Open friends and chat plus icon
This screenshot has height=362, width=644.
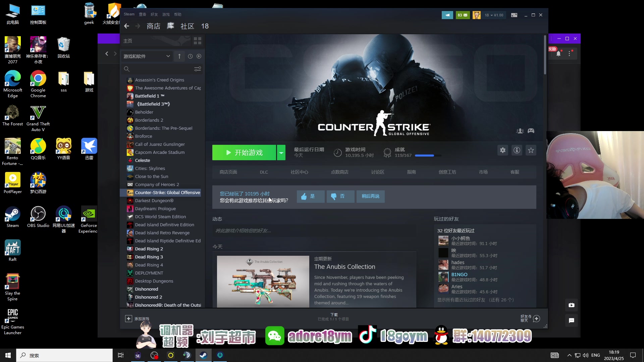(537, 318)
